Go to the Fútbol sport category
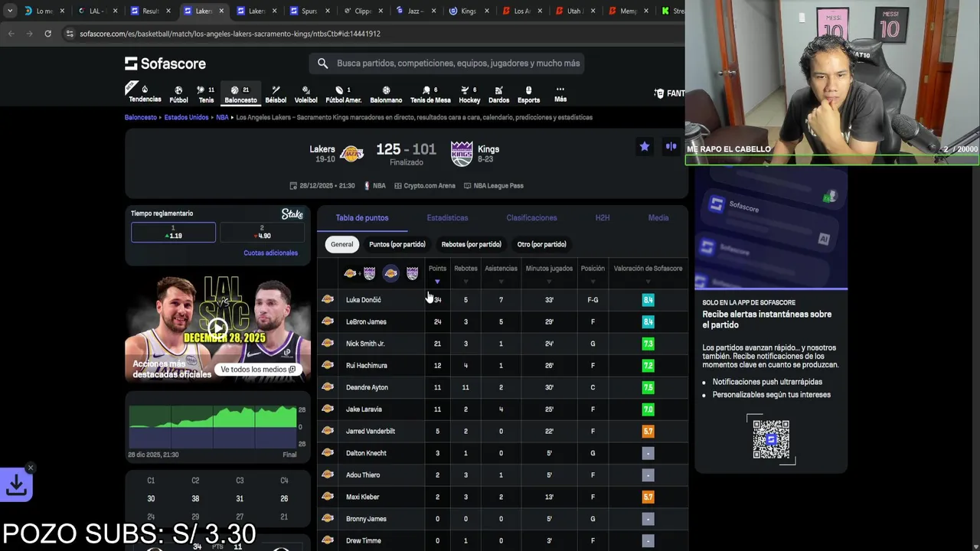980x551 pixels. 178,94
